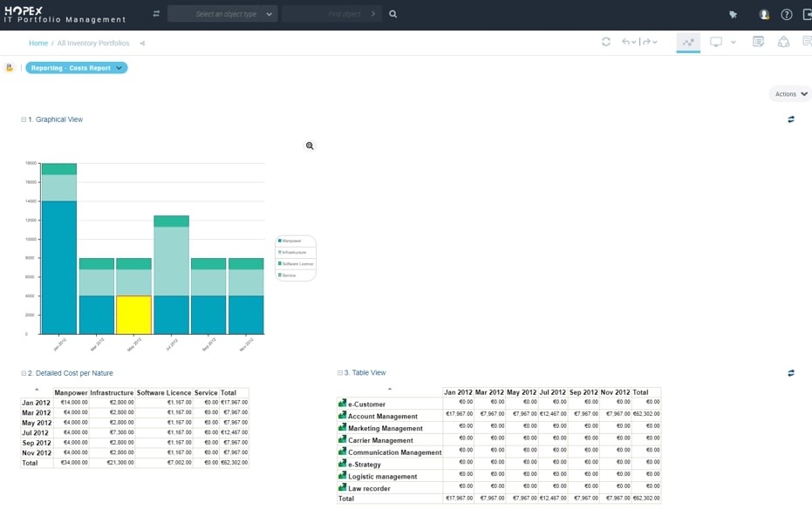
Task: Click the yellow May 2012 bar segment
Action: pyautogui.click(x=133, y=315)
